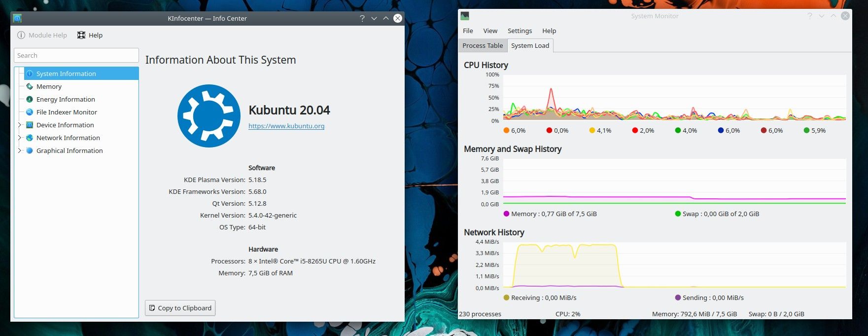Expand the Network Information tree branch
868x336 pixels.
tap(20, 138)
